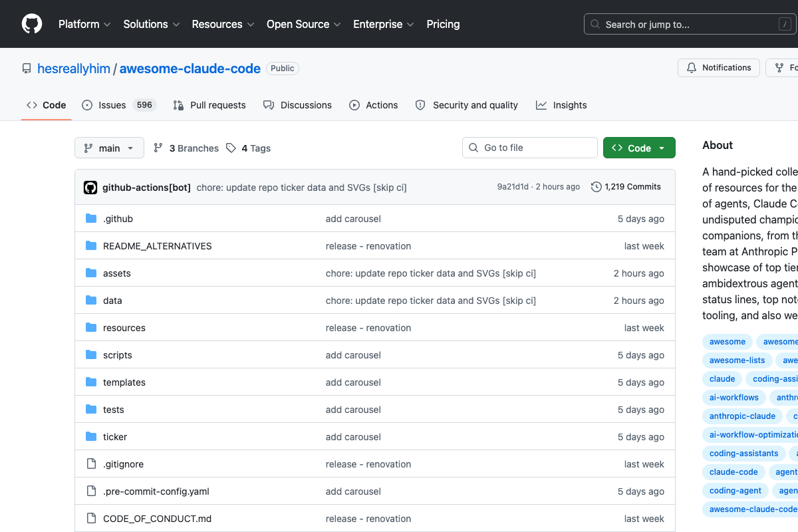Select the CODE_OF_CONDUCT.md file icon
The width and height of the screenshot is (798, 532).
[x=91, y=519]
